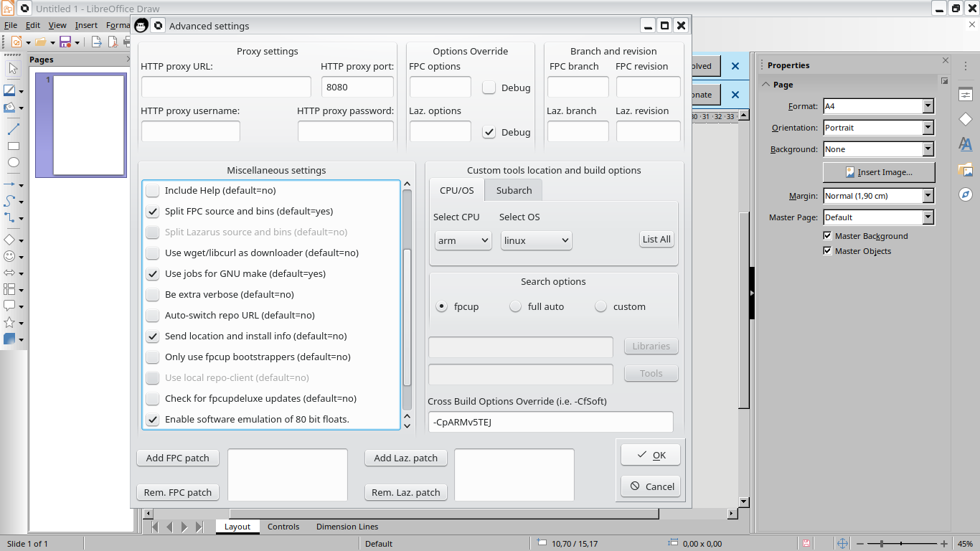Open the Select CPU dropdown
Viewport: 980px width, 551px height.
[463, 240]
